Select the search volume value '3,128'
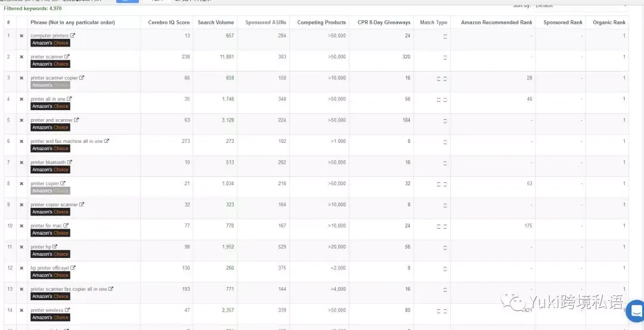The width and height of the screenshot is (644, 330). pyautogui.click(x=228, y=120)
